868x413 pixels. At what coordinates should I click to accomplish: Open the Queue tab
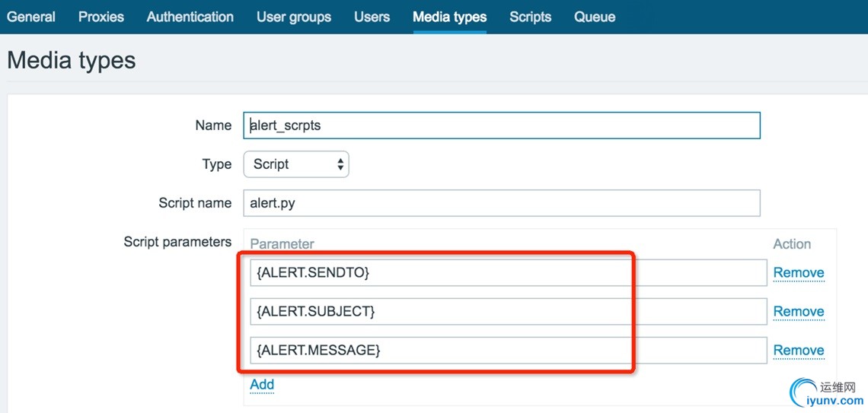595,17
